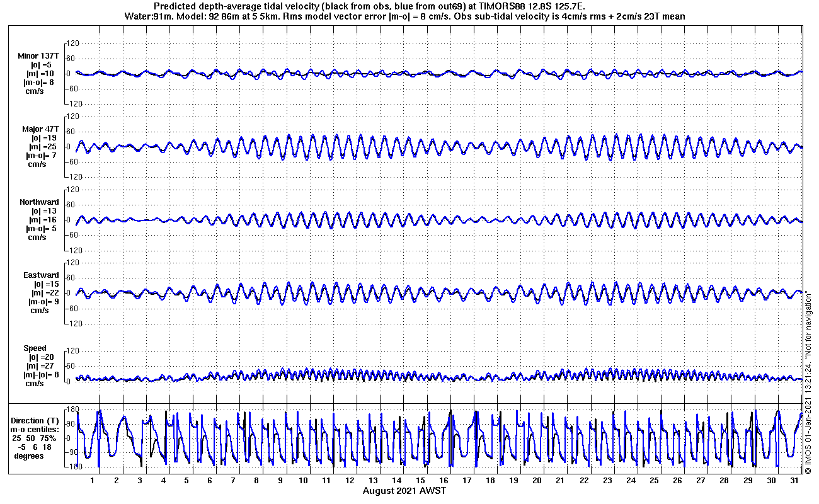Click the date label 27 on the x-axis
Screen dimensions: 819x504
[701, 480]
